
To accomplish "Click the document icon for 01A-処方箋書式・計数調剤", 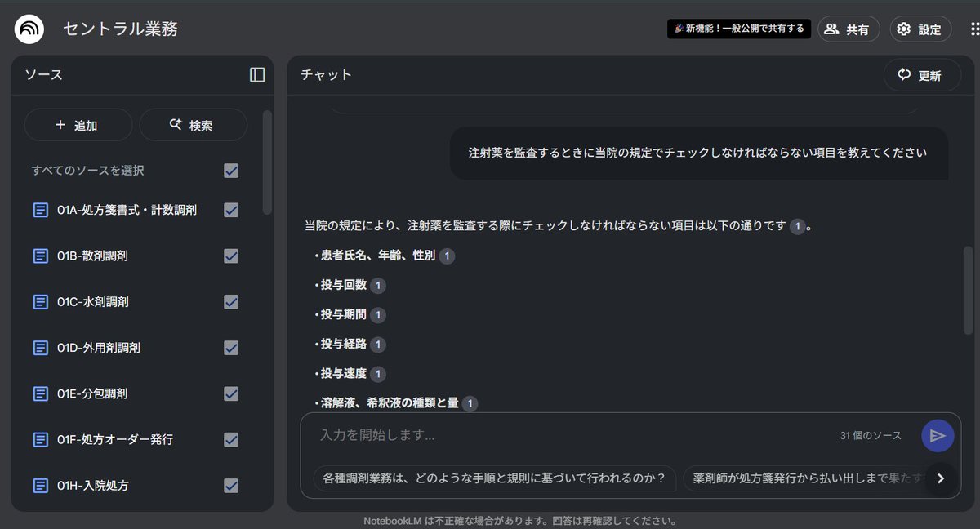I will [x=40, y=210].
